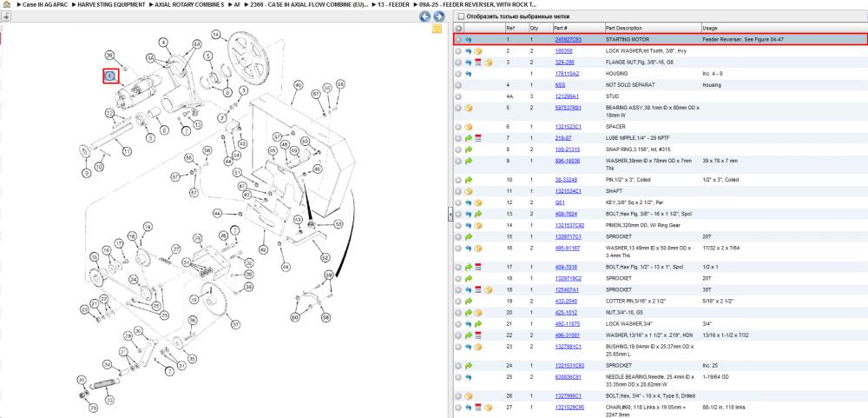Image resolution: width=868 pixels, height=418 pixels.
Task: Collapse the parts panel splitter arrow
Action: tap(450, 214)
